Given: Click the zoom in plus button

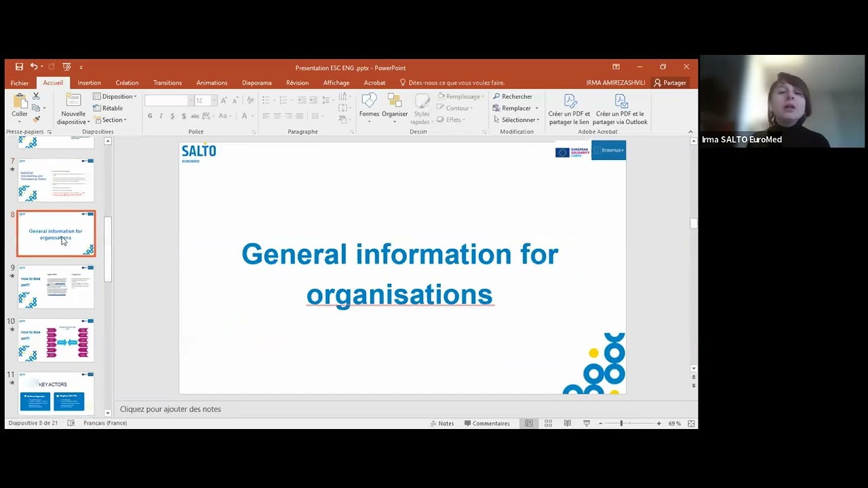Looking at the screenshot, I should point(658,423).
